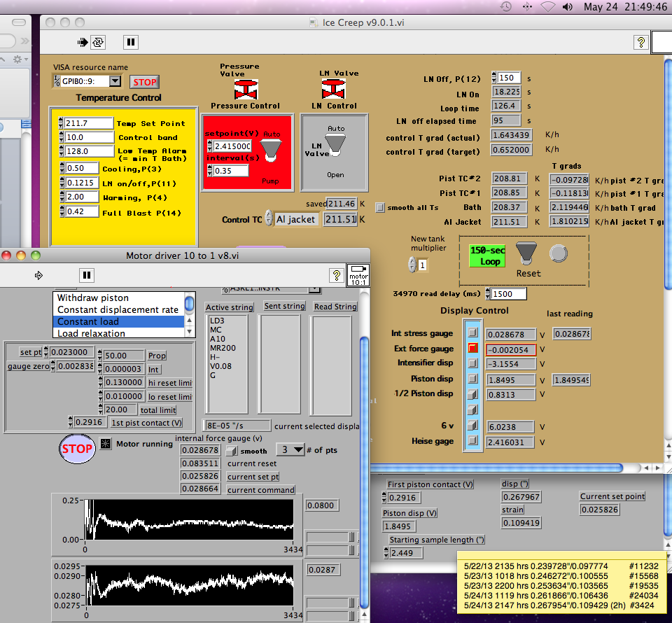Viewport: 672px width, 623px height.
Task: Select Load relaxation in mode list
Action: [91, 333]
